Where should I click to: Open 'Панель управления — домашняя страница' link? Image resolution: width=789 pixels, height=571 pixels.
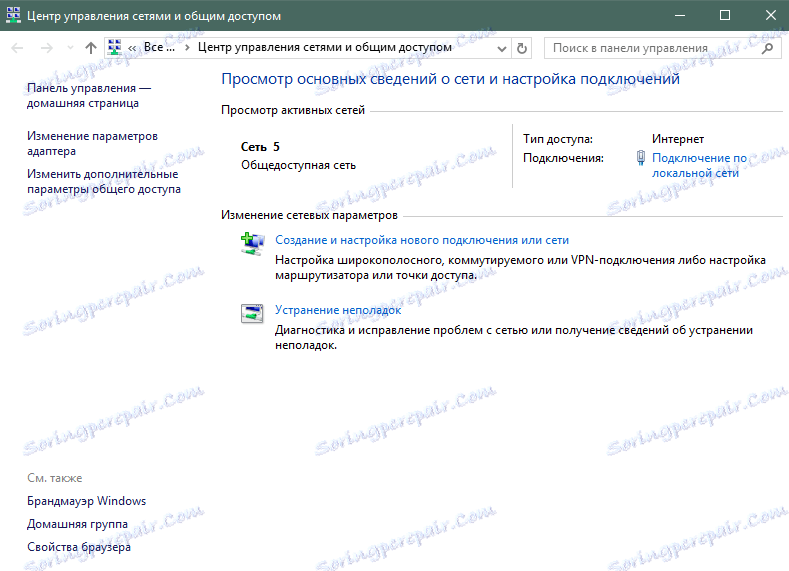[89, 96]
